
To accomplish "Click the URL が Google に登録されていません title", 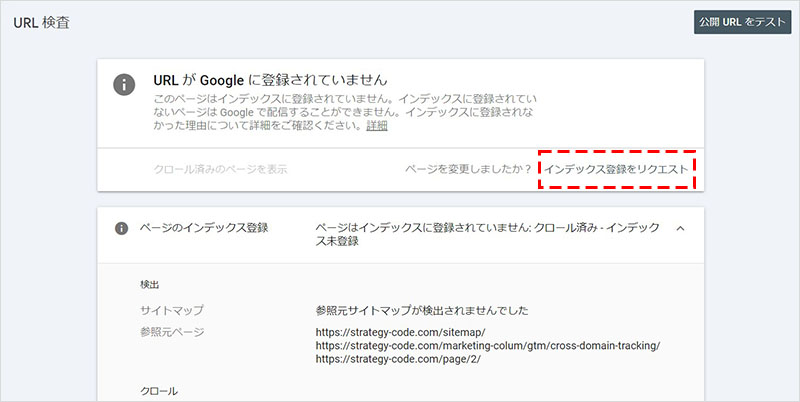I will click(270, 78).
